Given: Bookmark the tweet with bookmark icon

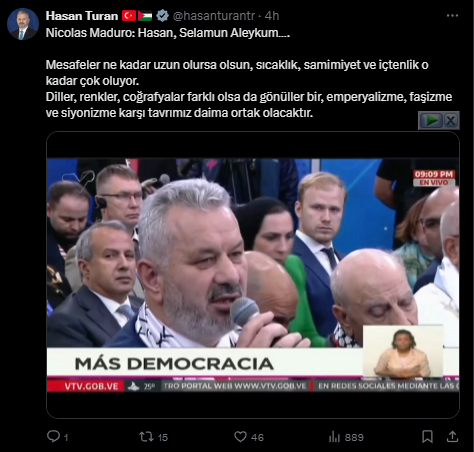Looking at the screenshot, I should (x=427, y=437).
